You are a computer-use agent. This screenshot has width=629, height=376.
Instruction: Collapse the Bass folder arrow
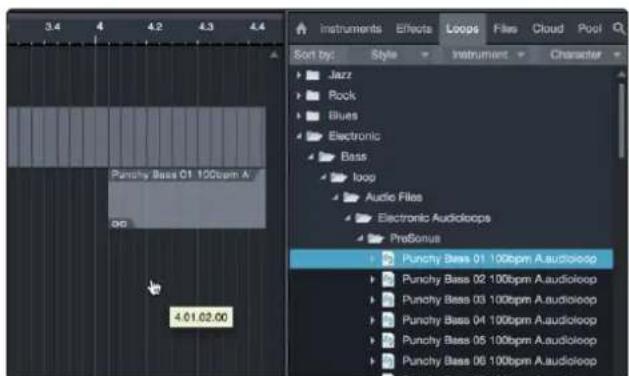(x=311, y=157)
